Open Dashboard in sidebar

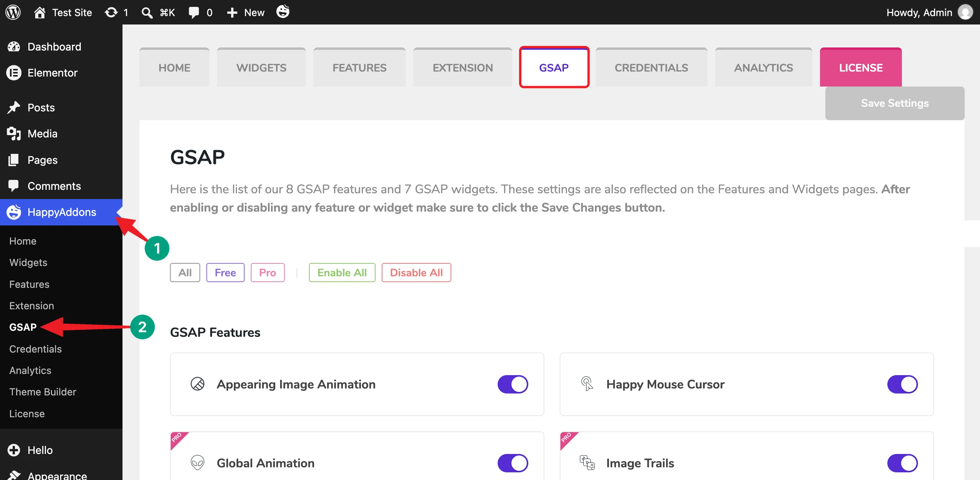point(61,47)
